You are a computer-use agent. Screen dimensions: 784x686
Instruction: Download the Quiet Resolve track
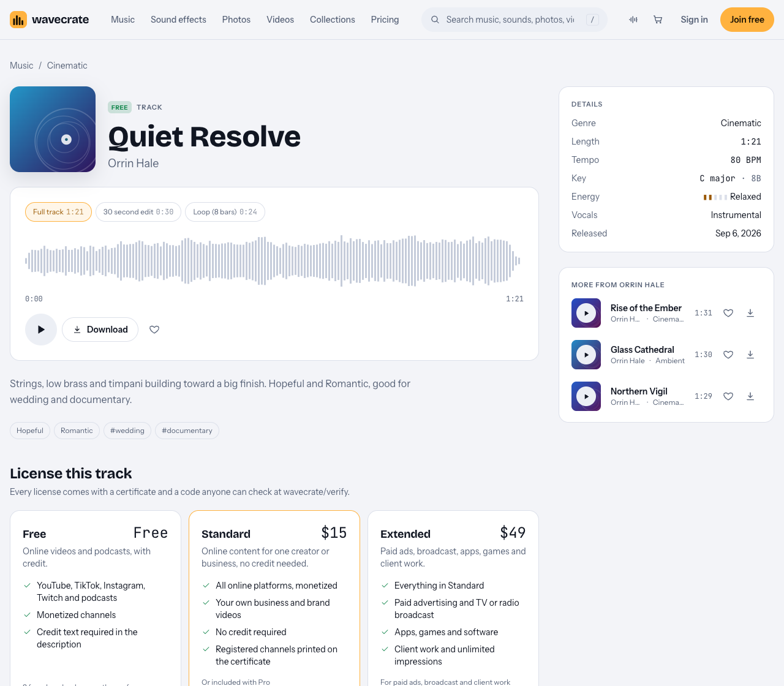point(100,330)
